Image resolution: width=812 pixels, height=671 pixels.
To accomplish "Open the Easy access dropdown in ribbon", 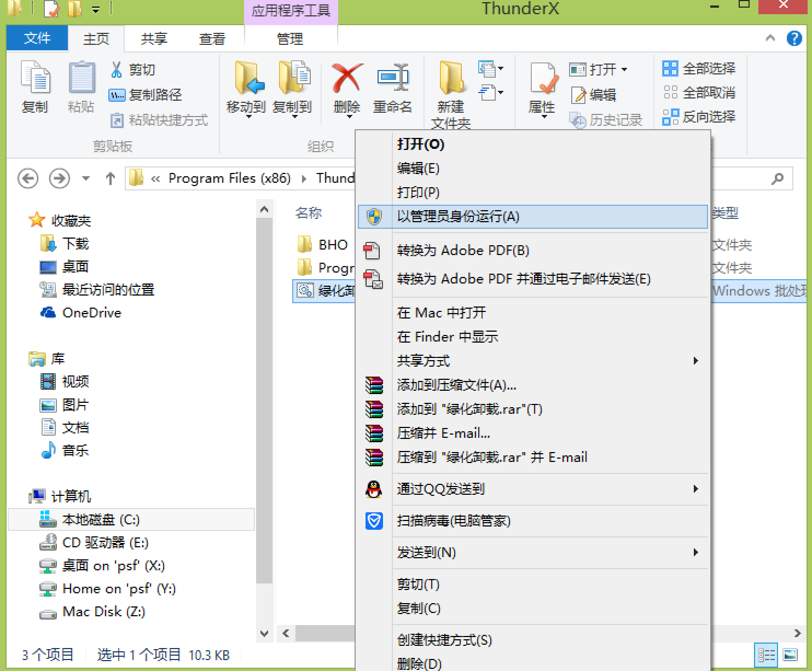I will tap(491, 92).
